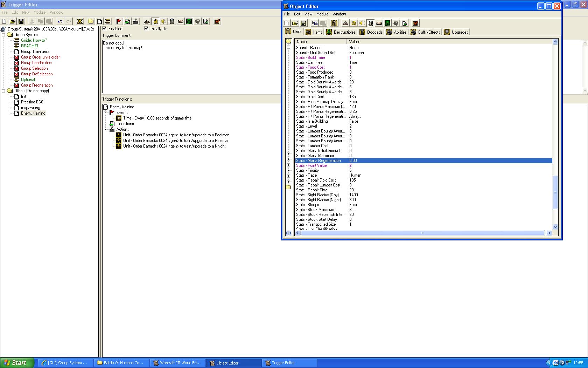Switch to the Upgrades tab
588x368 pixels.
click(456, 32)
